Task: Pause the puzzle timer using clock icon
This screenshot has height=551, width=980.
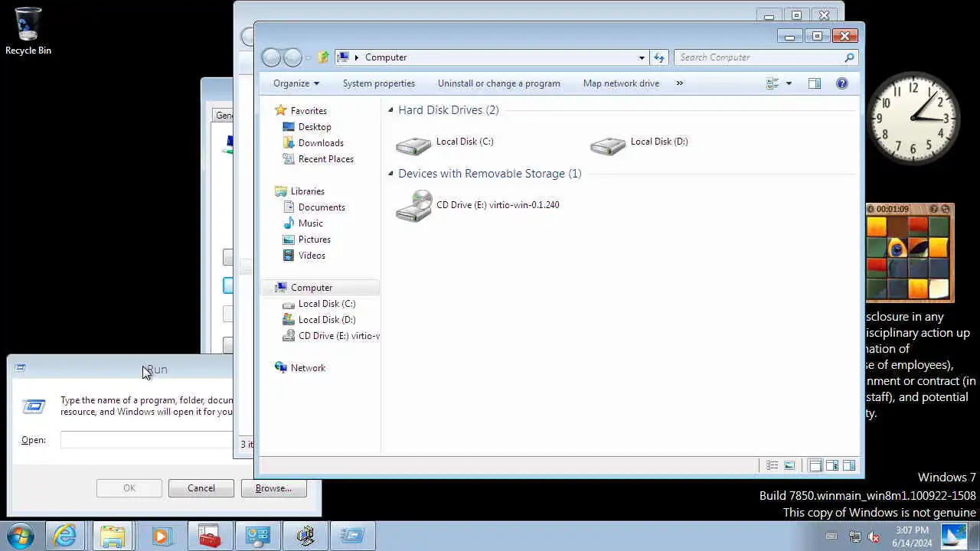Action: [871, 209]
